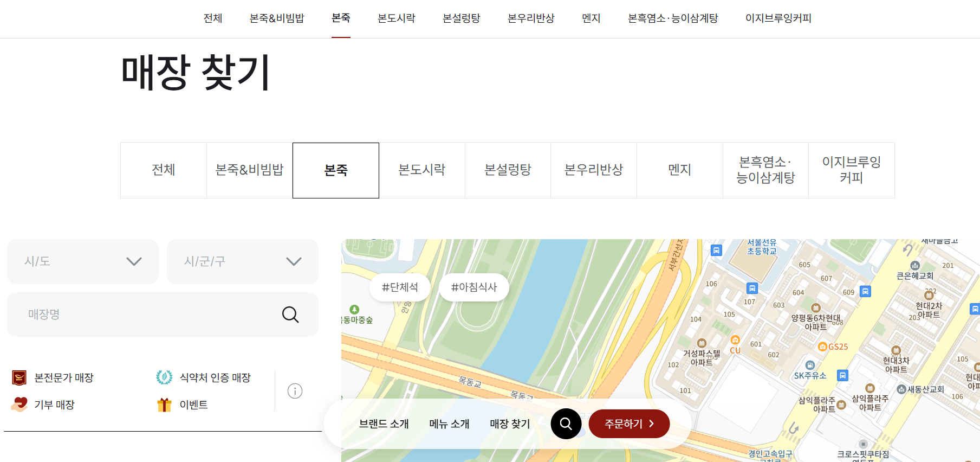Image resolution: width=980 pixels, height=462 pixels.
Task: Click the 식약처 인증 매장 label
Action: [x=215, y=377]
